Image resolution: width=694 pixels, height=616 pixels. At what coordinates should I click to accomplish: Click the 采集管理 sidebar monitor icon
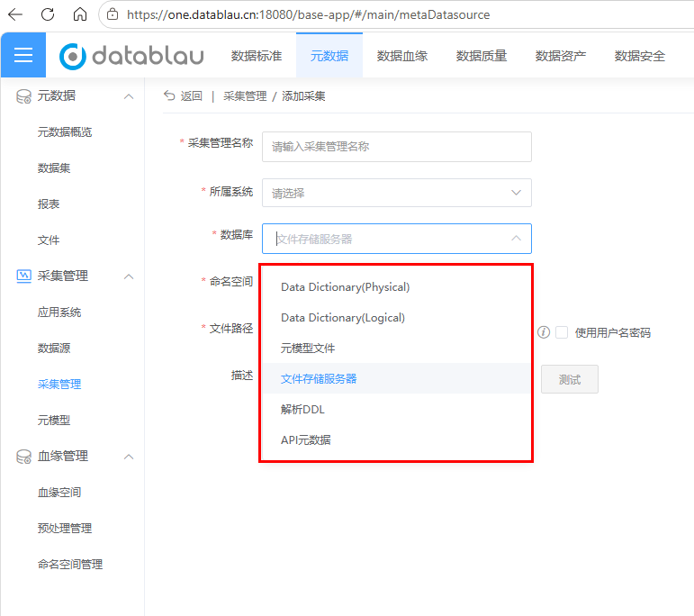[x=23, y=276]
